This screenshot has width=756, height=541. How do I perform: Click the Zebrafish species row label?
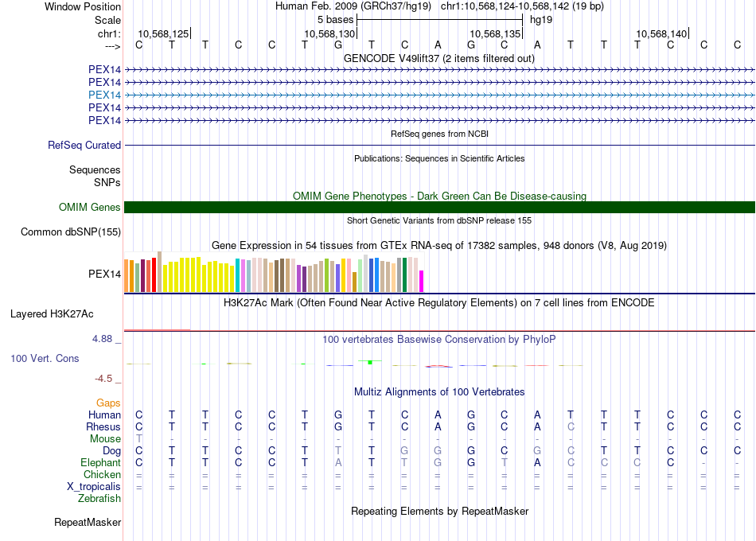(99, 499)
